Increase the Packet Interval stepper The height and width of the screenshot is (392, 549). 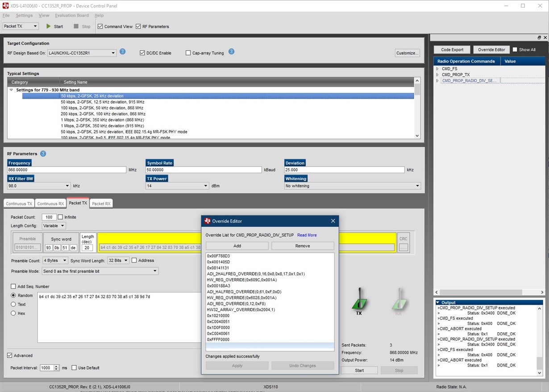tap(56, 366)
